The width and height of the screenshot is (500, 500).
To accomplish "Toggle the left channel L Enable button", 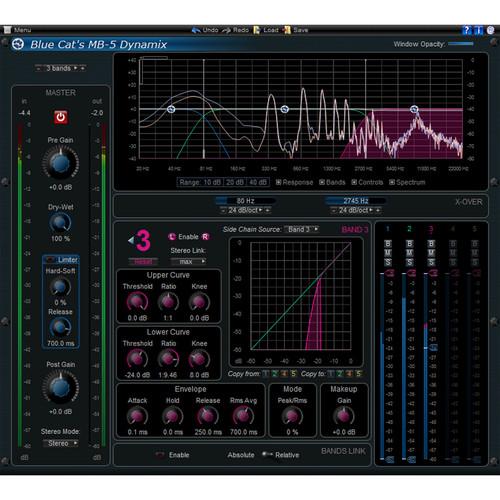I will point(172,237).
